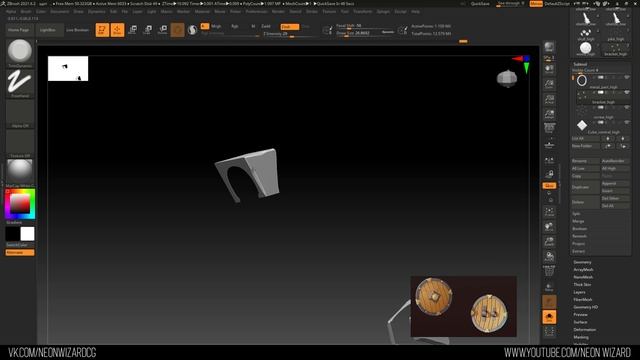Viewport: 640px width, 360px height.
Task: Select the Rotate transform icon
Action: [x=163, y=30]
